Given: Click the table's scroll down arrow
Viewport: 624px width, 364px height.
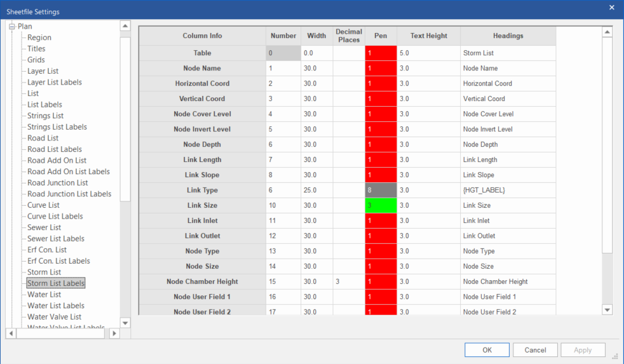Looking at the screenshot, I should point(607,309).
